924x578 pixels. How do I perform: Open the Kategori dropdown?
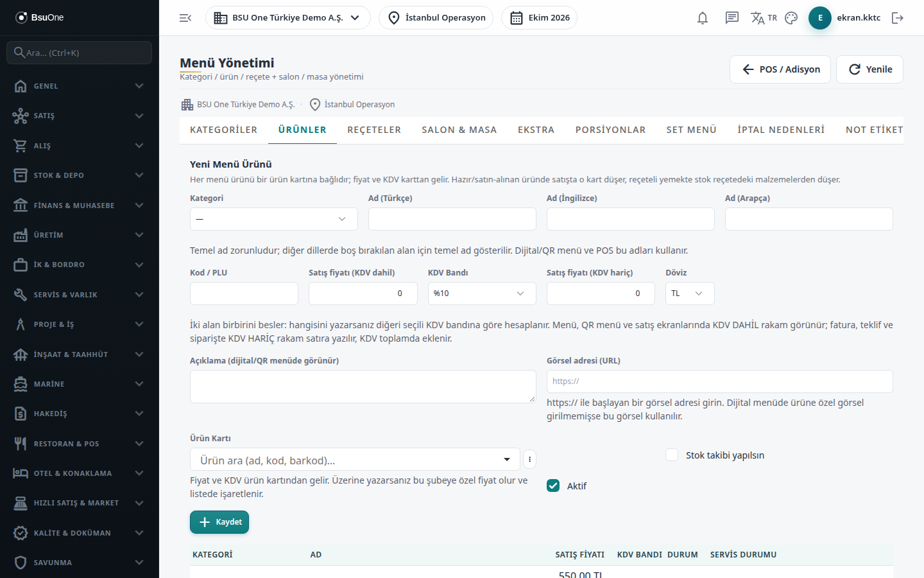point(274,219)
